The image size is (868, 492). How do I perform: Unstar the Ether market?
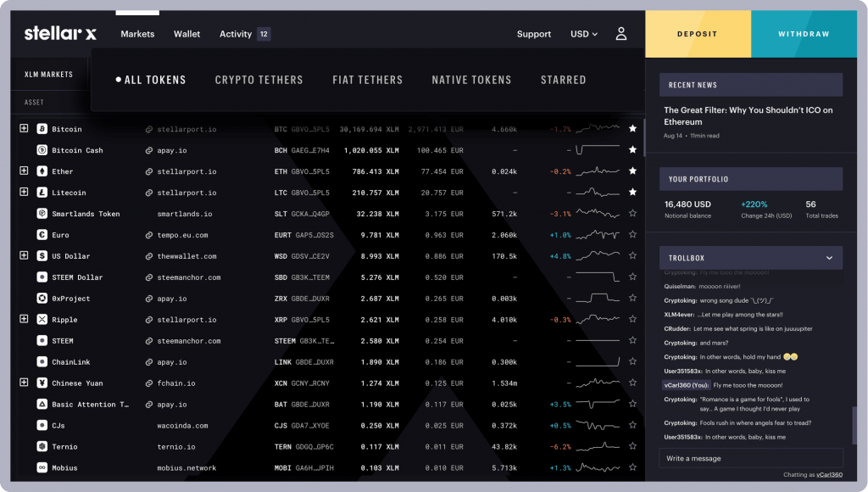[632, 171]
